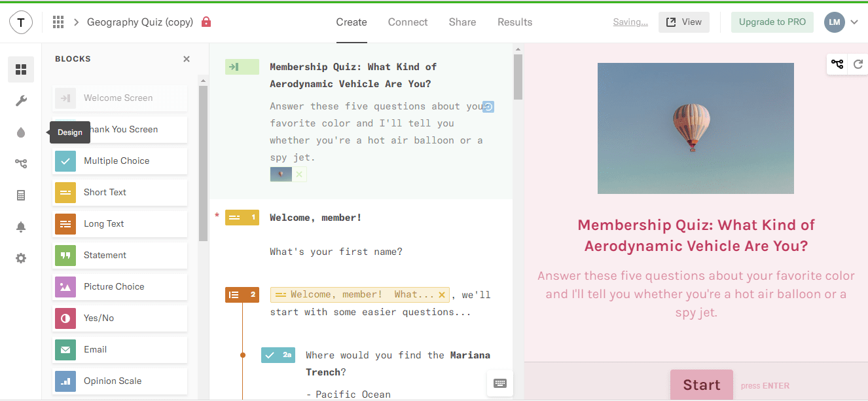Screen dimensions: 868x401
Task: Add an Opinion Scale block
Action: [120, 381]
